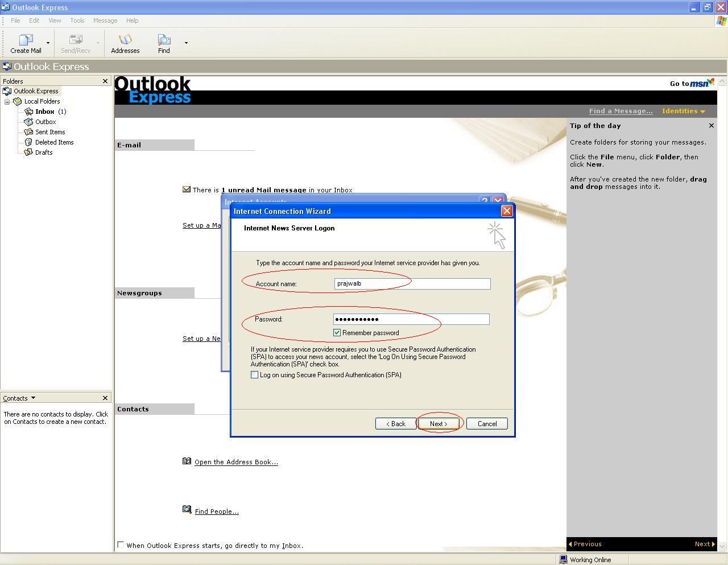The height and width of the screenshot is (565, 728).
Task: Open the Message menu
Action: (x=105, y=20)
